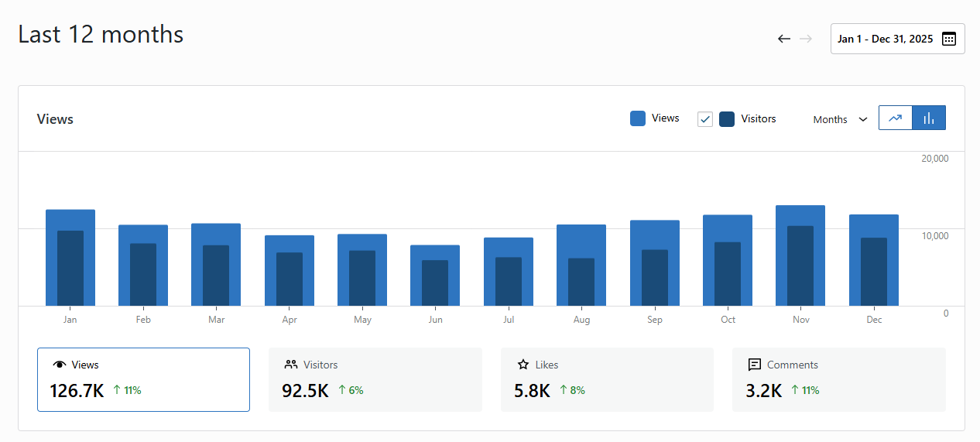
Task: Uncheck the Visitors legend checkbox
Action: coord(705,119)
